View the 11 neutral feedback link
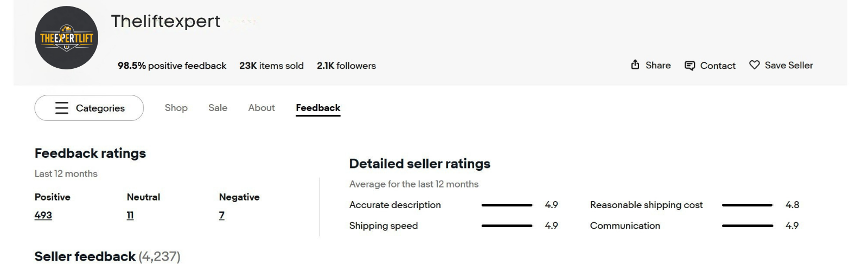Screen dimensions: 868x271 (130, 215)
